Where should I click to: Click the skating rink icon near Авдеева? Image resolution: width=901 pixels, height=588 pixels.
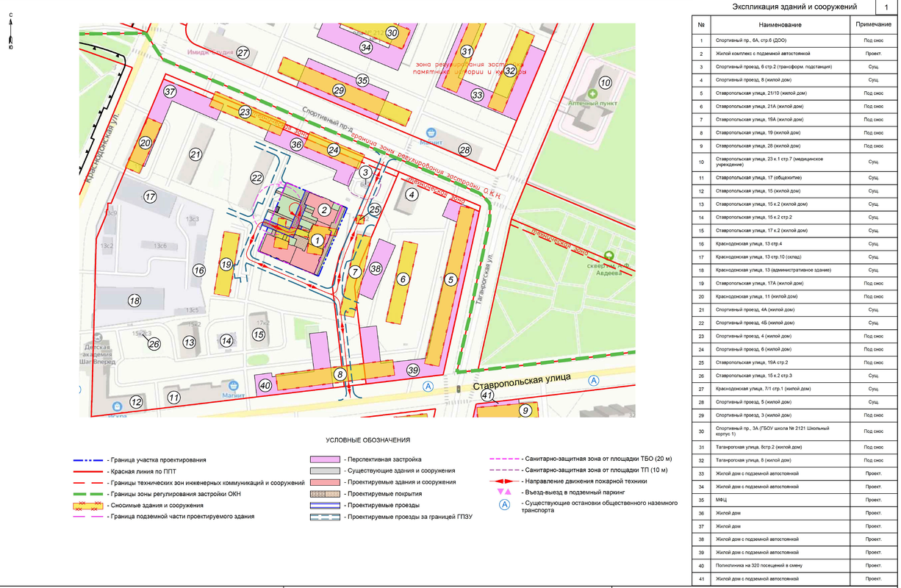pyautogui.click(x=608, y=254)
